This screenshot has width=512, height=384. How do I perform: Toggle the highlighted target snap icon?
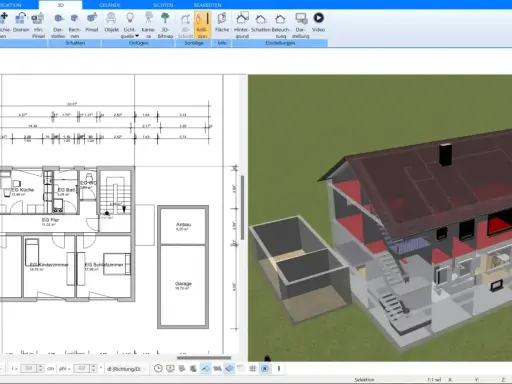265,368
